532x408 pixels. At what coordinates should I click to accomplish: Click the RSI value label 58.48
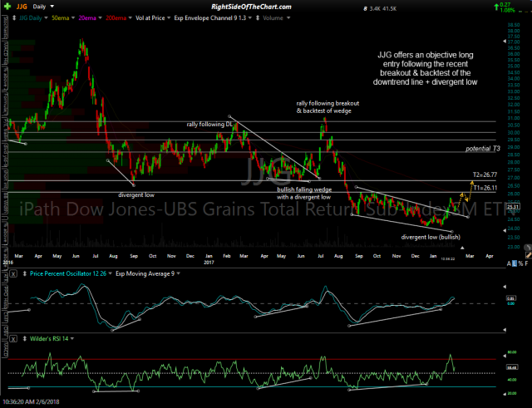(511, 367)
